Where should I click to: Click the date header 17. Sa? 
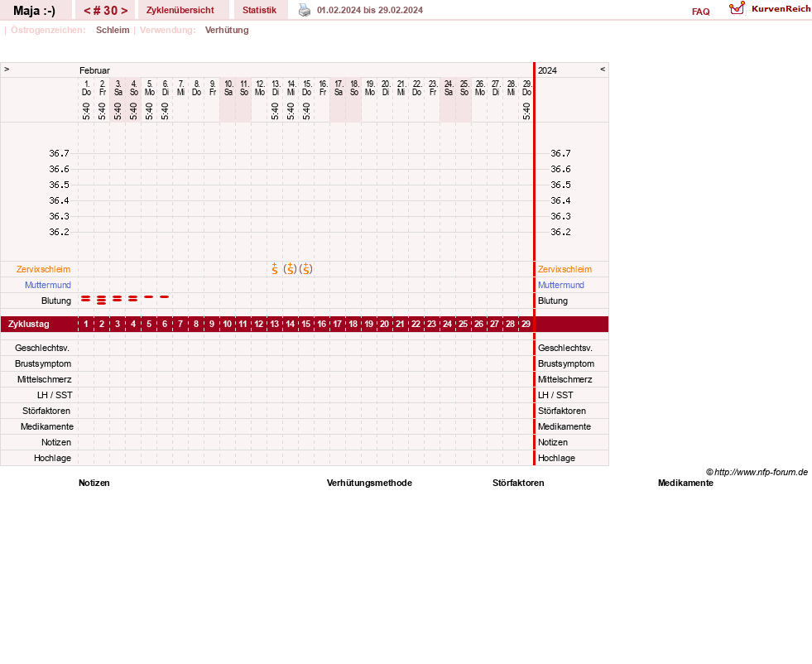click(x=339, y=88)
